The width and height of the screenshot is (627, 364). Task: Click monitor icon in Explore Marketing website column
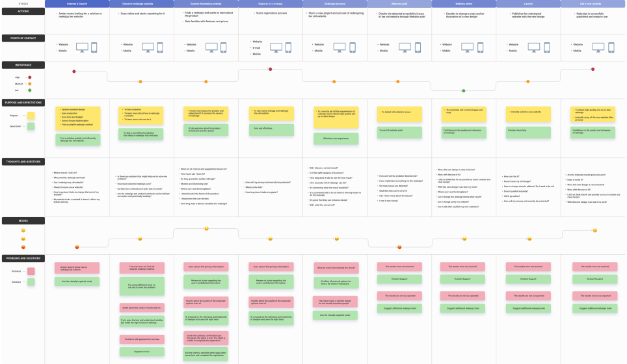pos(211,47)
